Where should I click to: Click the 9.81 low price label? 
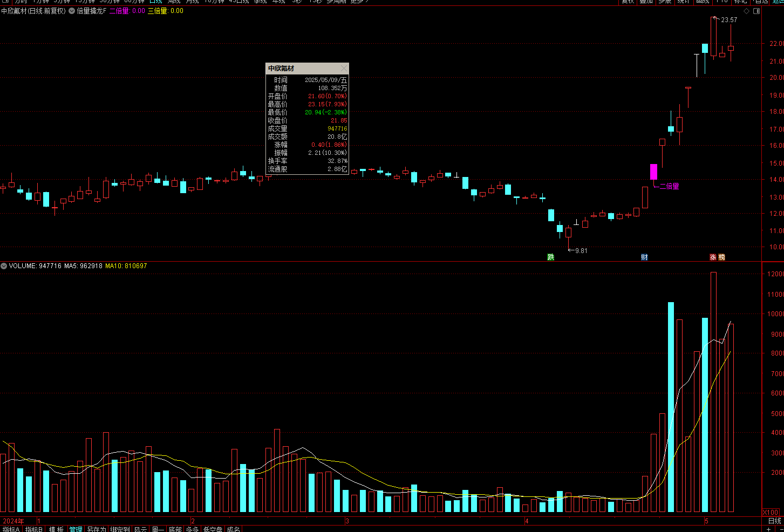pyautogui.click(x=581, y=251)
